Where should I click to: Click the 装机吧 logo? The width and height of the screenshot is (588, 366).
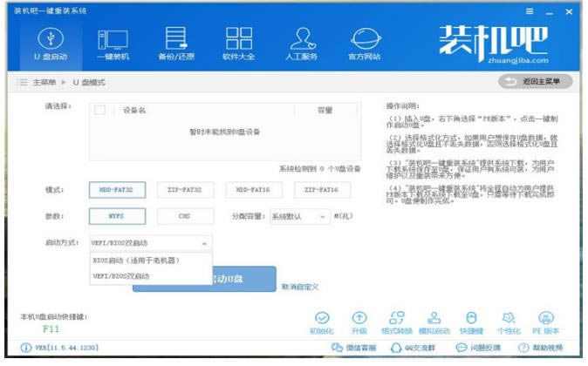pos(494,44)
